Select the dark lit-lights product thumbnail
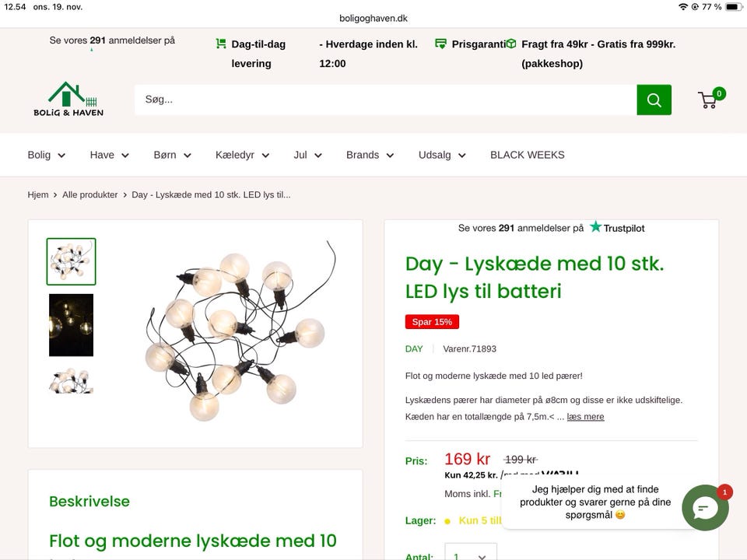 point(71,324)
